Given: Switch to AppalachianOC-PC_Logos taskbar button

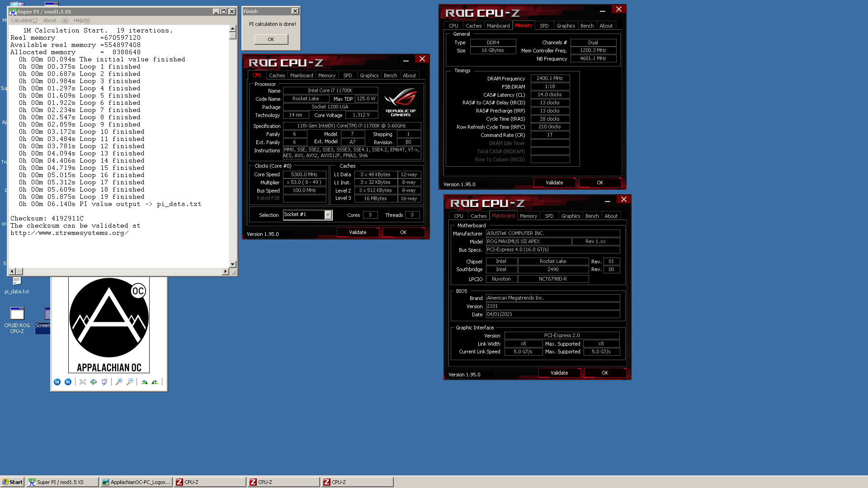Looking at the screenshot, I should click(x=136, y=482).
